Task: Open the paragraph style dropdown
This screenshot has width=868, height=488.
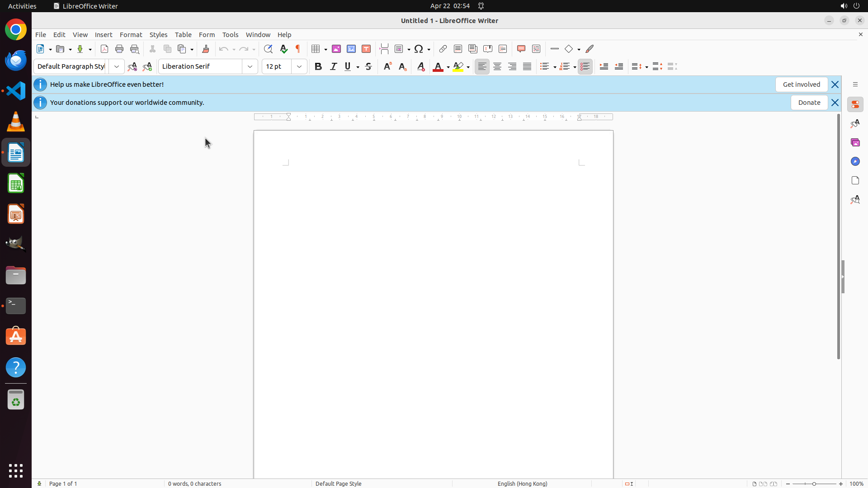Action: (117, 66)
